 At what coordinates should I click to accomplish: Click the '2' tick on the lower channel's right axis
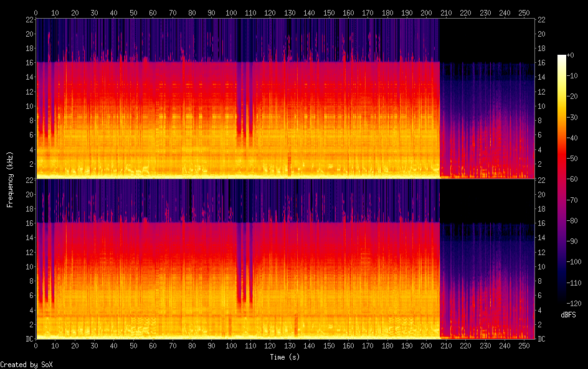(539, 324)
